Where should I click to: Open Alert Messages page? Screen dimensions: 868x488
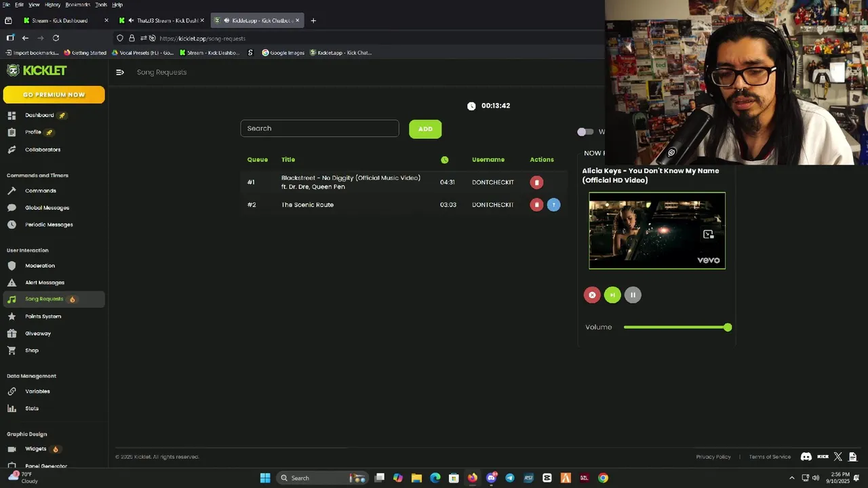(x=45, y=283)
